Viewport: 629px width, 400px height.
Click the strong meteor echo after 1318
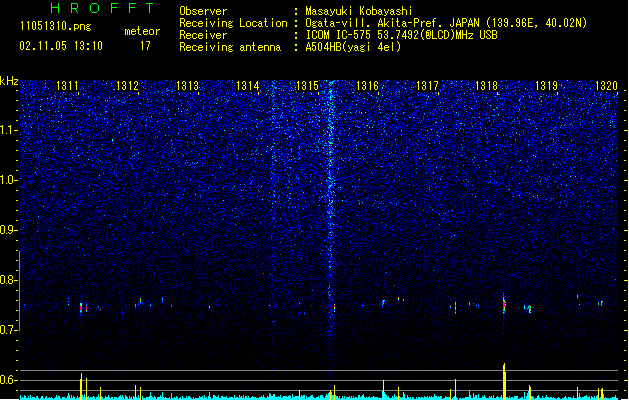(x=504, y=305)
